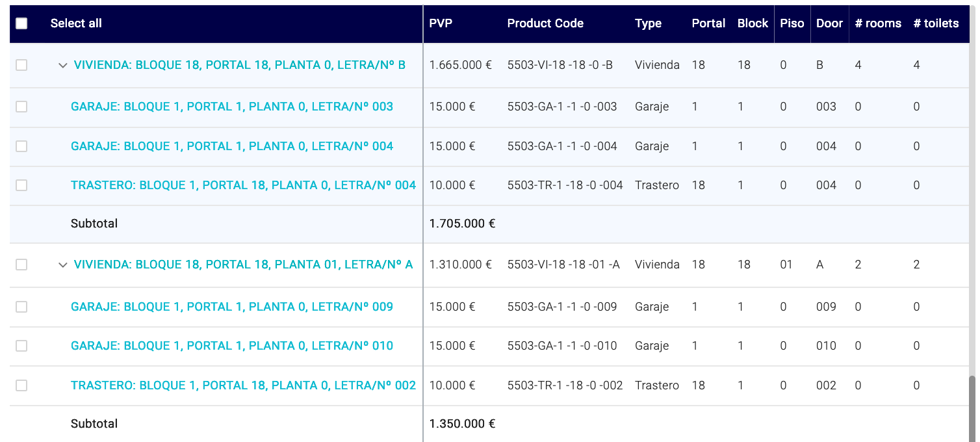Image resolution: width=980 pixels, height=442 pixels.
Task: Click the Portal column header
Action: pyautogui.click(x=708, y=23)
